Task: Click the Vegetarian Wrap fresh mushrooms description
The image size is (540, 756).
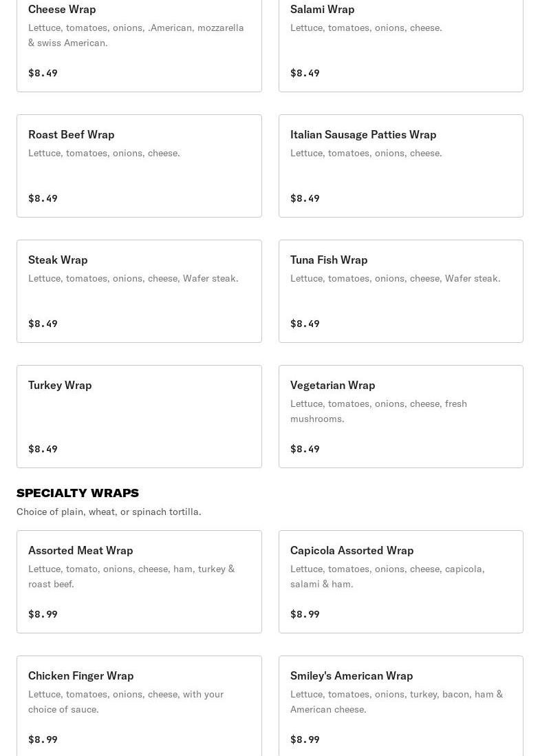Action: [x=378, y=411]
